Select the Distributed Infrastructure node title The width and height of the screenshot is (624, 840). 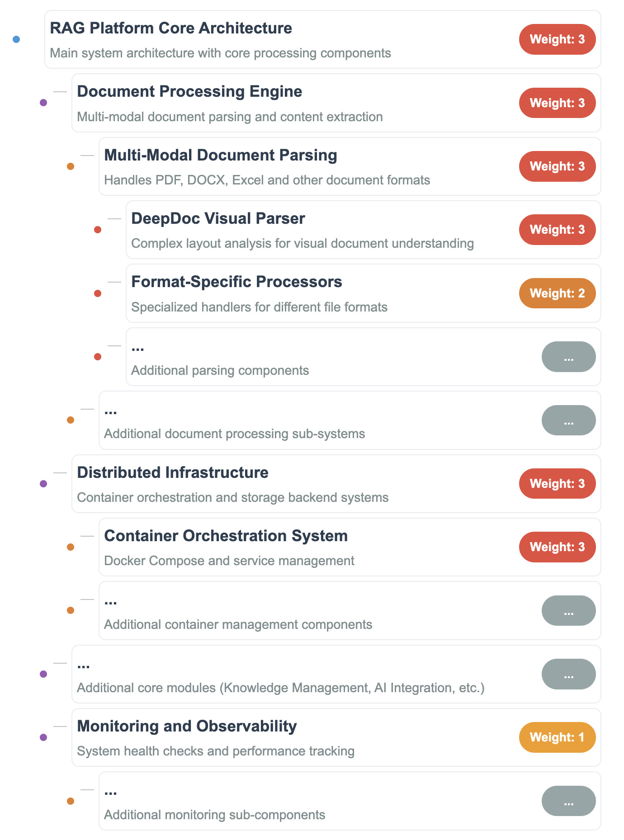173,472
